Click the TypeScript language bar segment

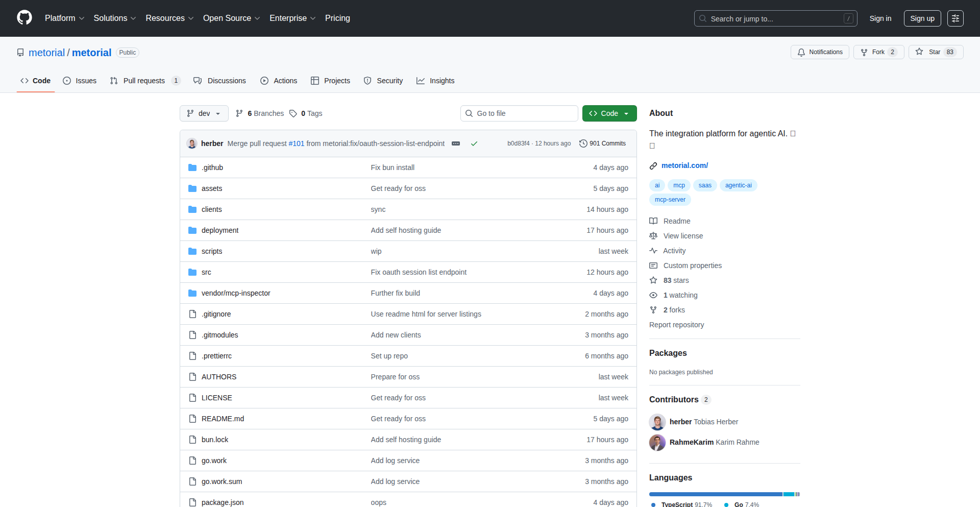point(715,494)
